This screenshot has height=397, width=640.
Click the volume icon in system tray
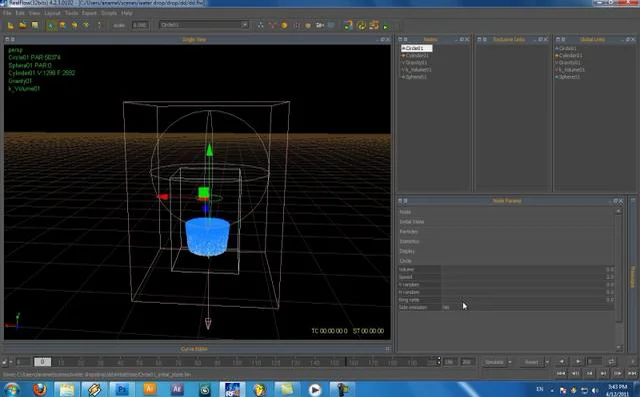tap(595, 390)
